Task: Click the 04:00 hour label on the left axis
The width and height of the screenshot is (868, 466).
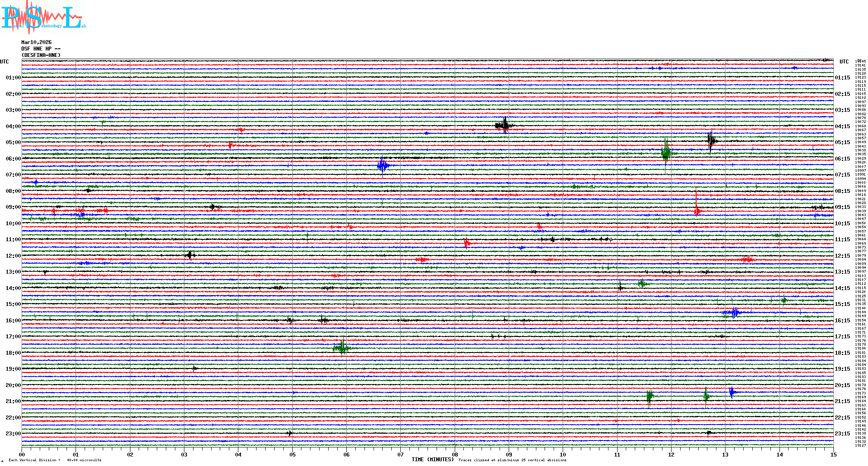Action: pos(13,126)
